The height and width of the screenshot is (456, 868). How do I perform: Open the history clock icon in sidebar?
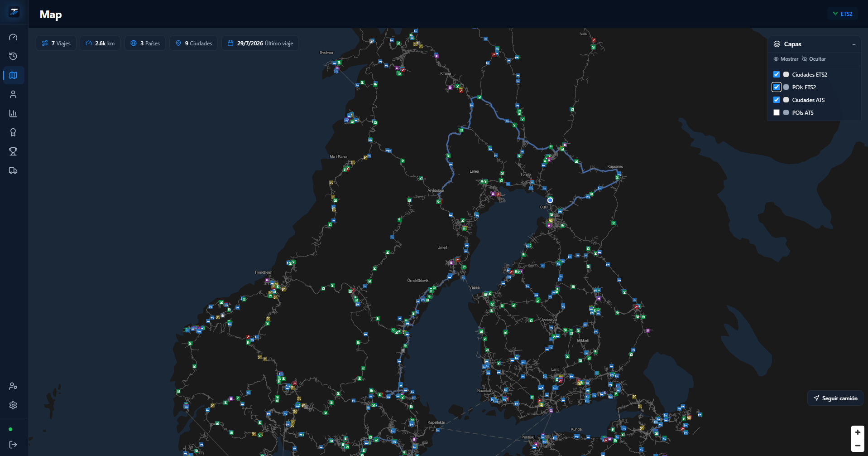(13, 56)
